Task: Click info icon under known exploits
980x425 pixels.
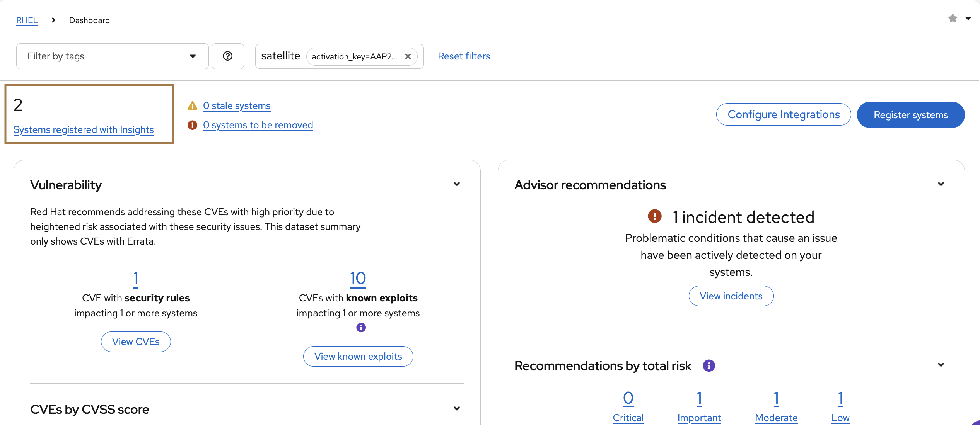Action: click(361, 328)
